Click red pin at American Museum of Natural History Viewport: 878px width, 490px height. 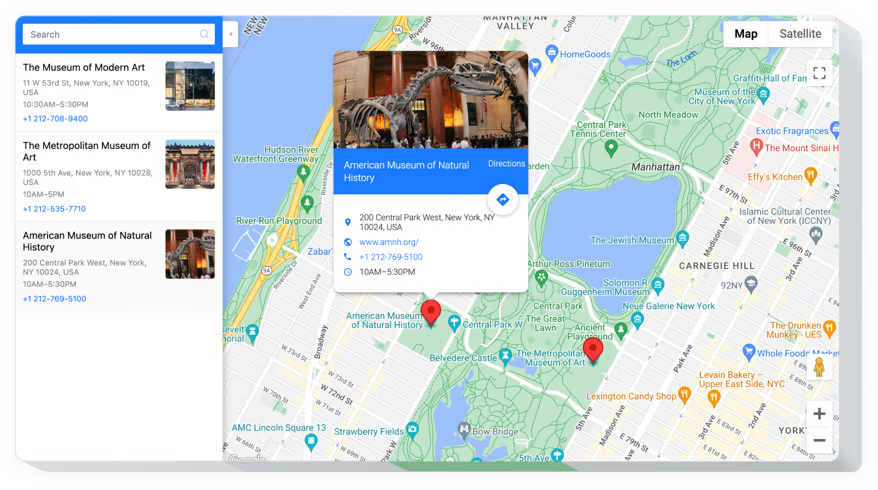[431, 312]
